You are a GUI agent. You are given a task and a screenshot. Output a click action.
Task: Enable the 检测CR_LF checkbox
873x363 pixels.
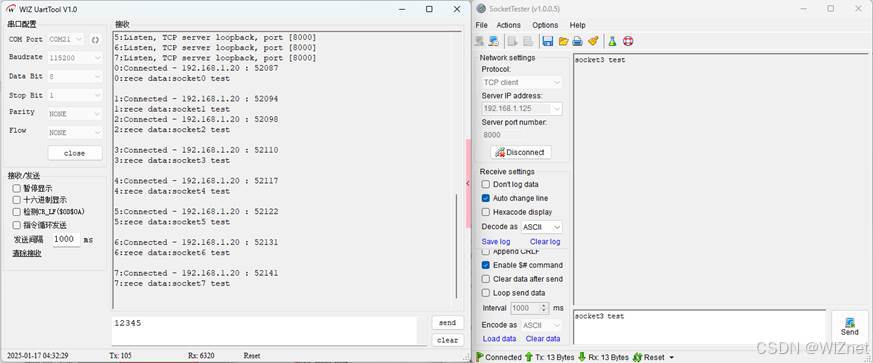pos(16,212)
